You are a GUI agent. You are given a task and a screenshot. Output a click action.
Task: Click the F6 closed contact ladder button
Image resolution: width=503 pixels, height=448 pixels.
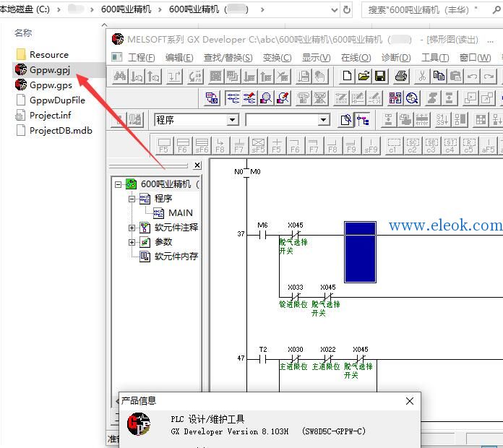tap(183, 145)
